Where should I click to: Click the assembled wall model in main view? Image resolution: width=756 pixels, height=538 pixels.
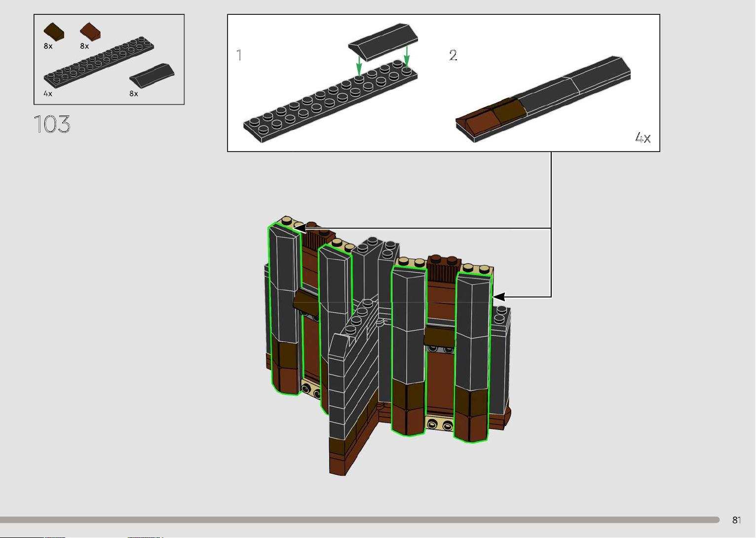pos(388,345)
